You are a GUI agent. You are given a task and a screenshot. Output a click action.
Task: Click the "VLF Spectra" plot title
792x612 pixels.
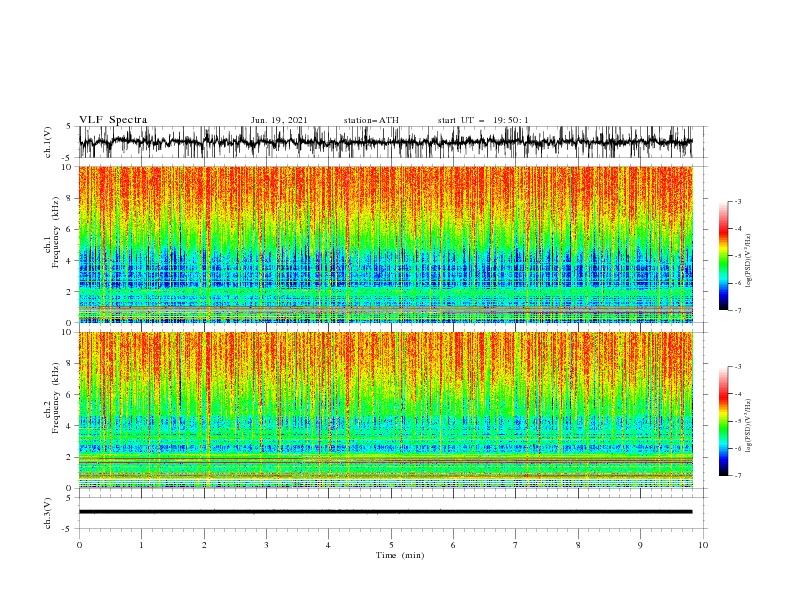tap(113, 120)
